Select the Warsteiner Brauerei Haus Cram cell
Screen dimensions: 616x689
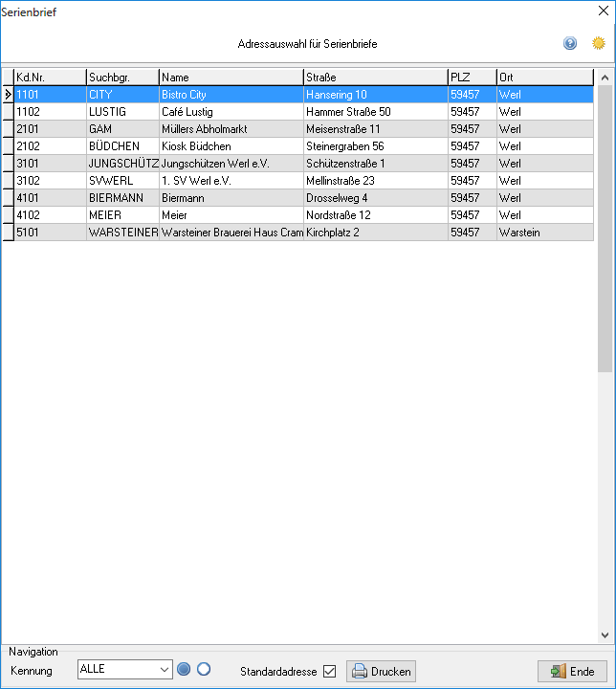click(x=231, y=232)
